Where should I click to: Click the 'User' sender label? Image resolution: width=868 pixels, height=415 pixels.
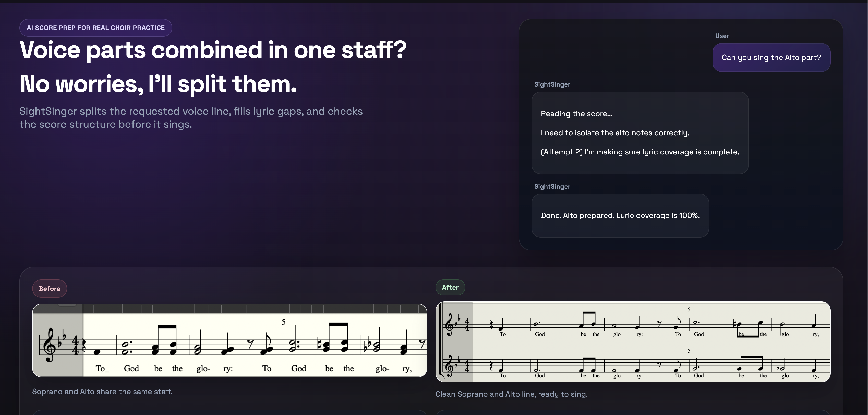pyautogui.click(x=722, y=36)
